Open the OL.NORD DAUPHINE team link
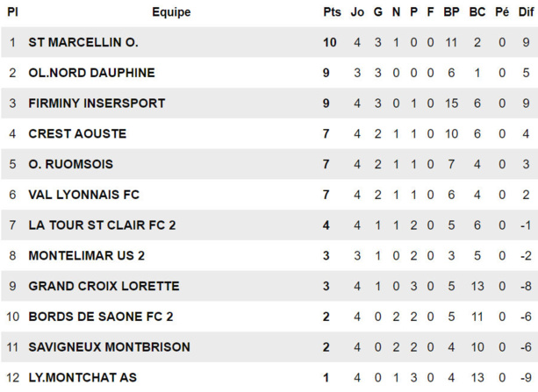This screenshot has width=538, height=392. (x=91, y=73)
